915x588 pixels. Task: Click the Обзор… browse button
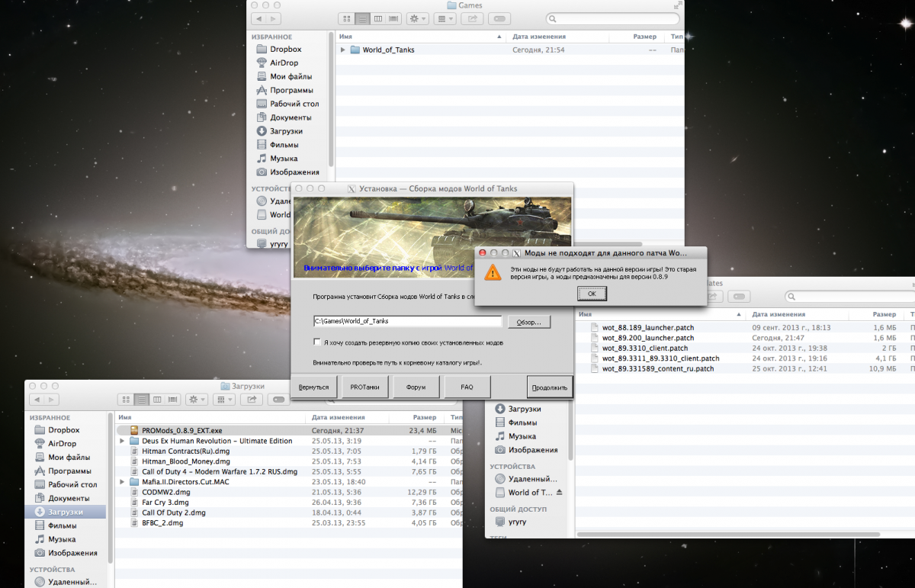pyautogui.click(x=528, y=322)
